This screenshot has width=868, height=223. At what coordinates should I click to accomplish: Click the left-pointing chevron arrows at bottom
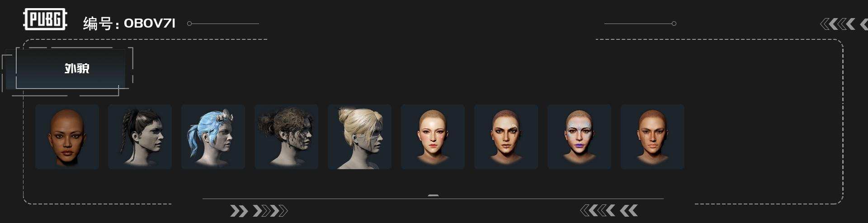[x=609, y=210]
